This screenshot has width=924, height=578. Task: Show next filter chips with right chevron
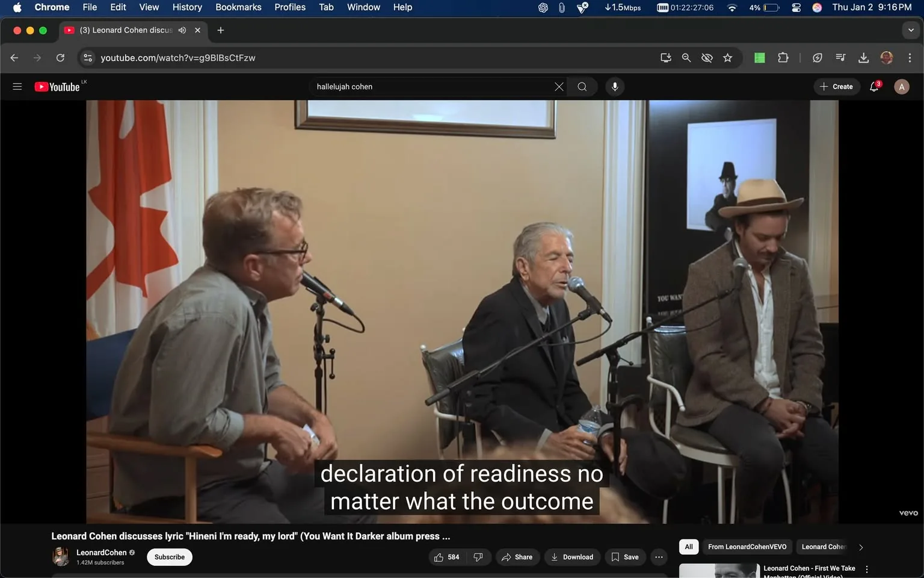pos(861,547)
